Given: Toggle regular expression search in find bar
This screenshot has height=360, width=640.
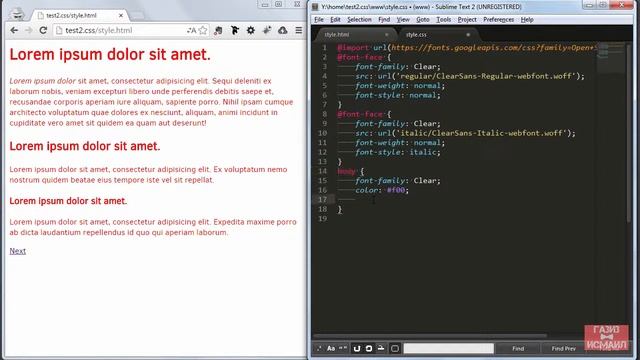Looking at the screenshot, I should (319, 349).
